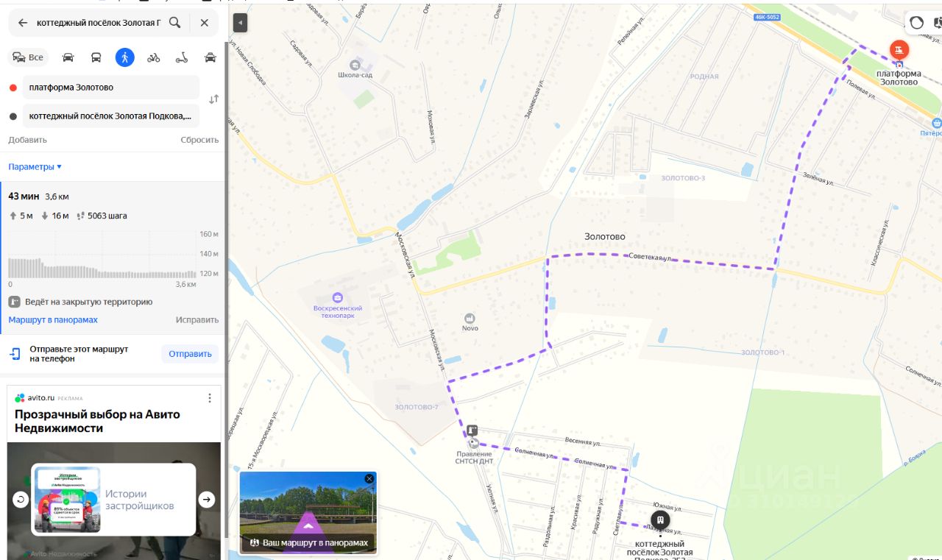Switch to public transport bus mode

point(96,57)
